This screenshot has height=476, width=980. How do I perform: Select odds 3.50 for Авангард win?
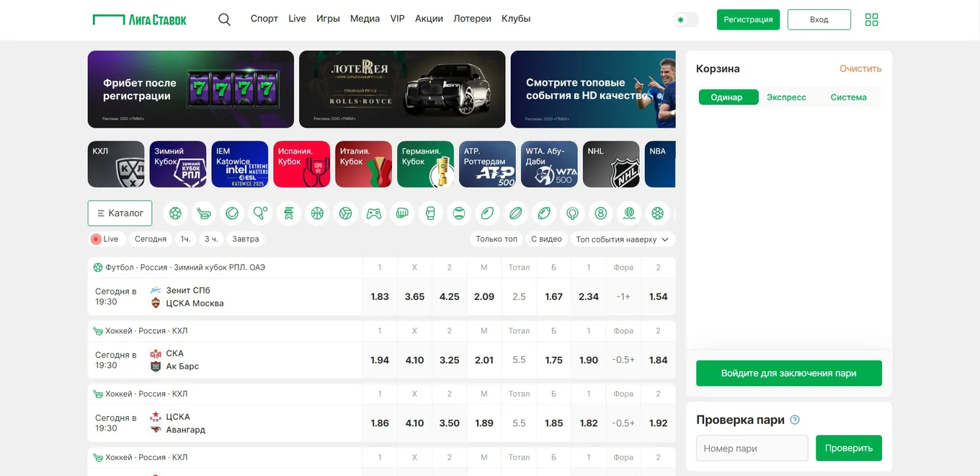(x=450, y=423)
